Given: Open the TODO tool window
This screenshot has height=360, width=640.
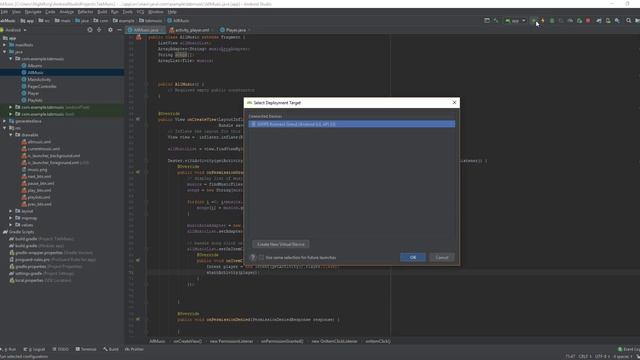Looking at the screenshot, I should (x=61, y=349).
